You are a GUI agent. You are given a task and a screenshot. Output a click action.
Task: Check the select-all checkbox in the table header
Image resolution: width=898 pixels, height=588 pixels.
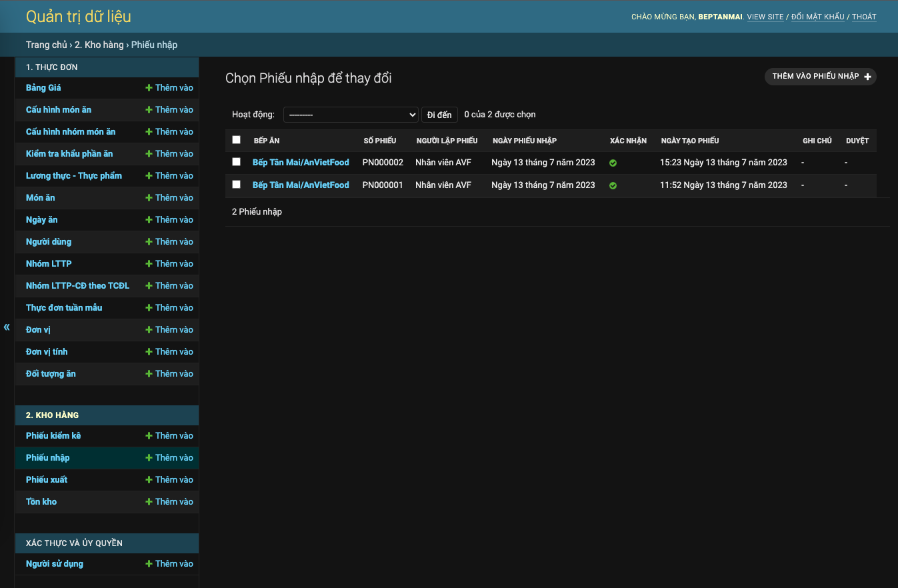[236, 139]
